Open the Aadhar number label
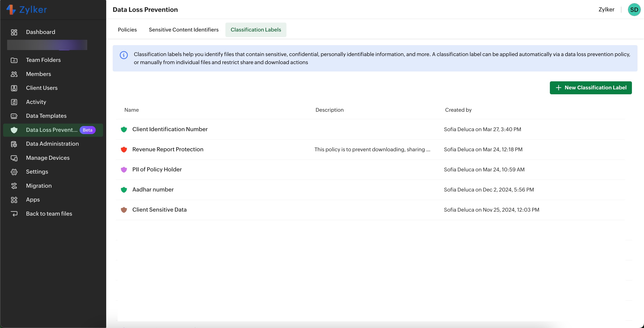This screenshot has width=644, height=328. (153, 190)
